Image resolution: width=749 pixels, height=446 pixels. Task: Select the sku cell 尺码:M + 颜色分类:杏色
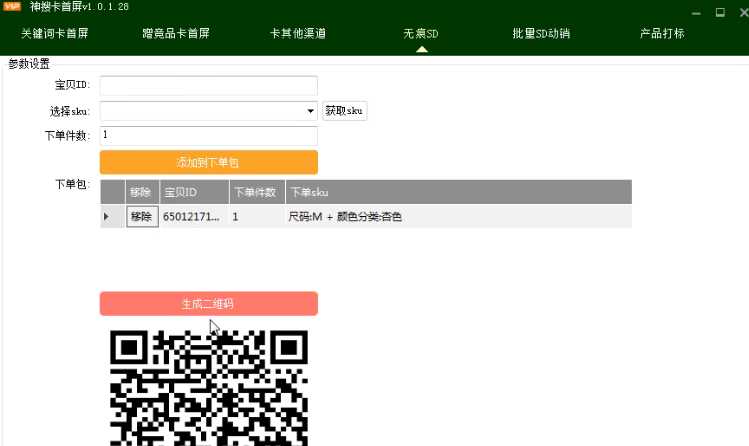(459, 217)
